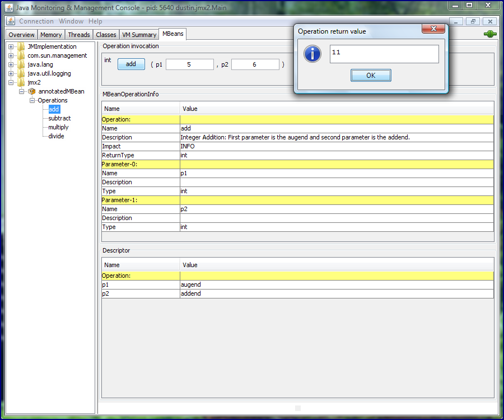Select the MBeans tab
The width and height of the screenshot is (504, 420).
(173, 34)
